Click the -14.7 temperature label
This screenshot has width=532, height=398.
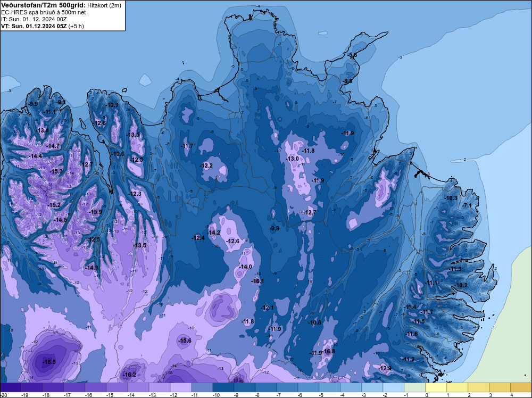pos(53,146)
